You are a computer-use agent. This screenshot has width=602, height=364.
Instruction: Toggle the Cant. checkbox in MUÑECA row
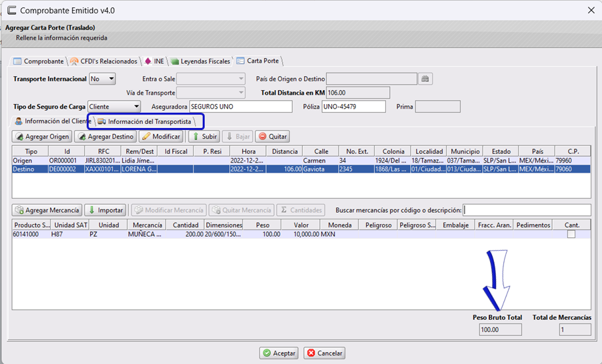click(571, 234)
